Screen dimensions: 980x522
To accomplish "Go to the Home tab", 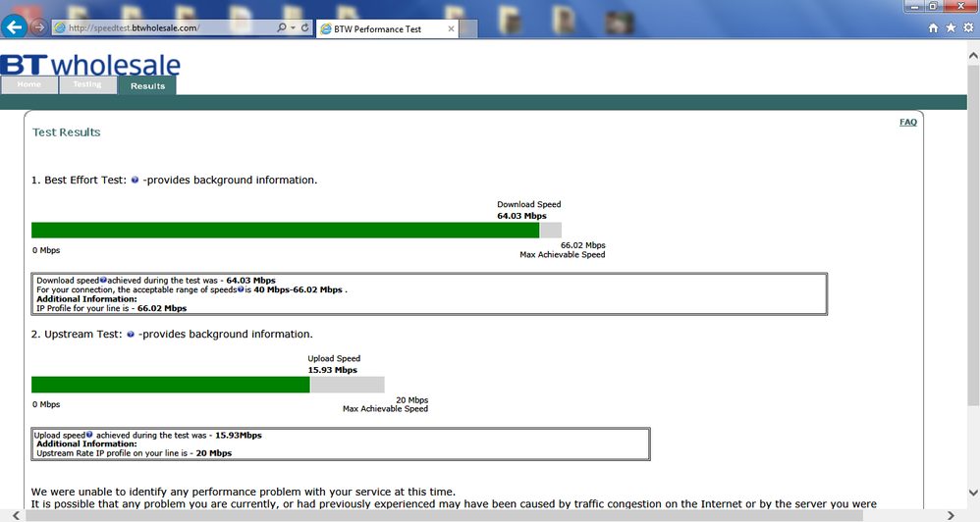I will (x=29, y=85).
